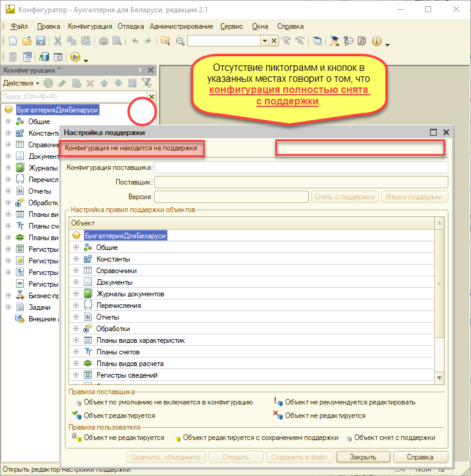
Task: Click the Update database configuration icon
Action: 44,57
